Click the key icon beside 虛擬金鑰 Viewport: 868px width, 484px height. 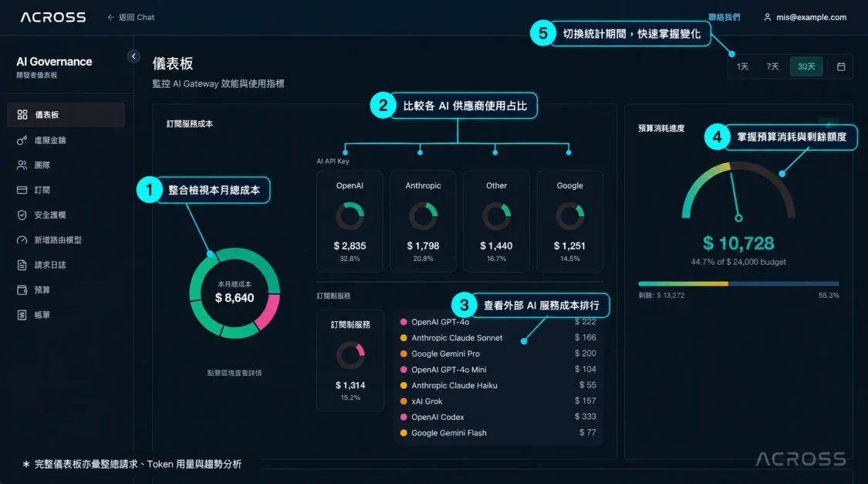(x=22, y=140)
